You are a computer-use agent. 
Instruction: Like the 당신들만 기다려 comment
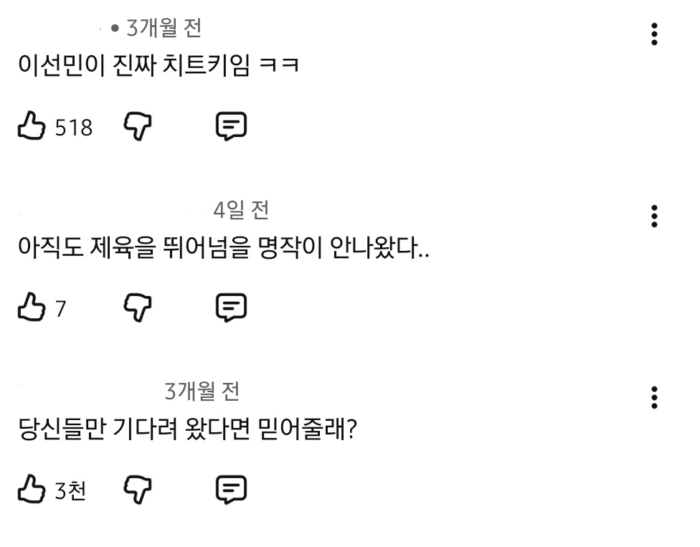click(32, 489)
